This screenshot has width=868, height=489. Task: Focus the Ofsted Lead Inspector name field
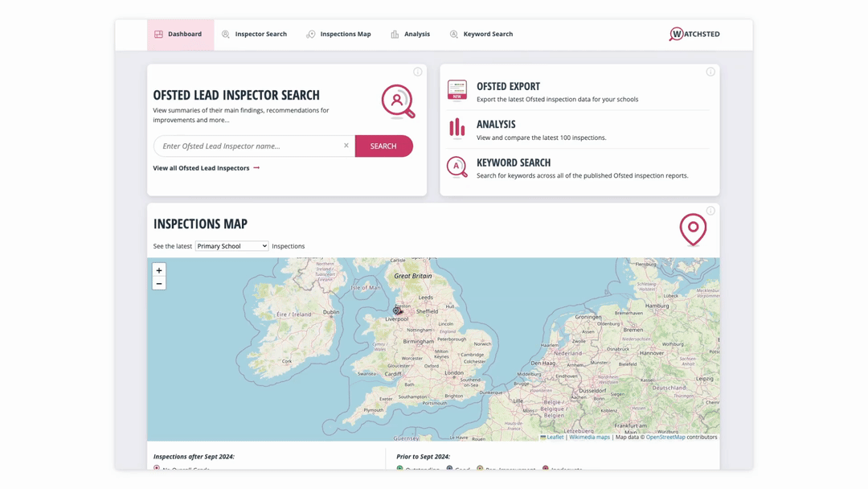coord(249,146)
